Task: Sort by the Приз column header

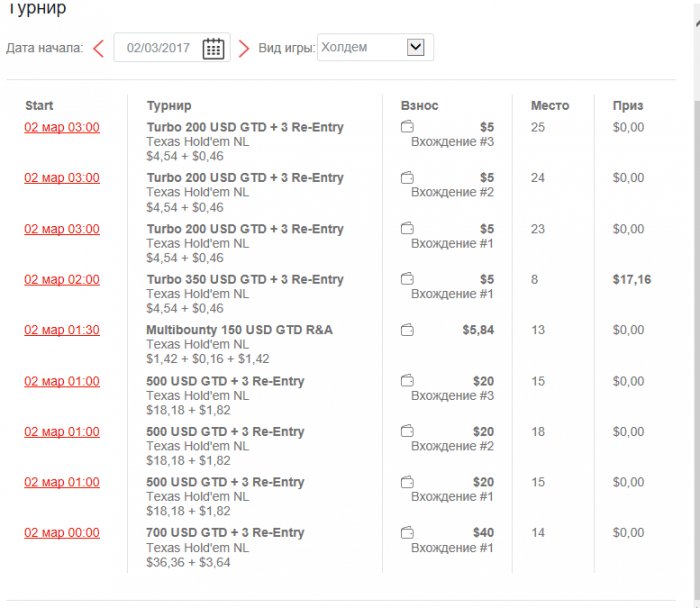Action: pos(628,105)
